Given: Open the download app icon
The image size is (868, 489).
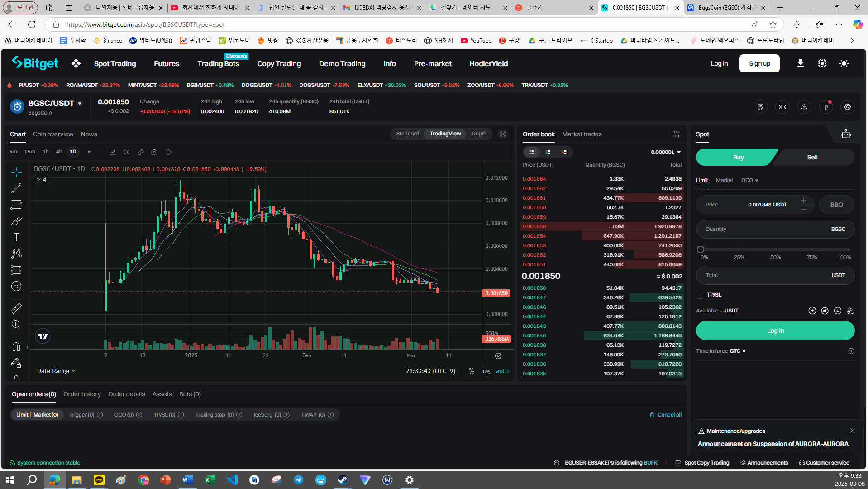Looking at the screenshot, I should coord(801,63).
